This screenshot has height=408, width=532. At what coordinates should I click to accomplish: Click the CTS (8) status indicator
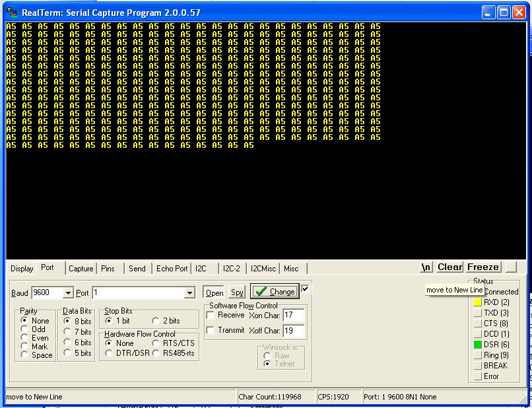point(478,323)
